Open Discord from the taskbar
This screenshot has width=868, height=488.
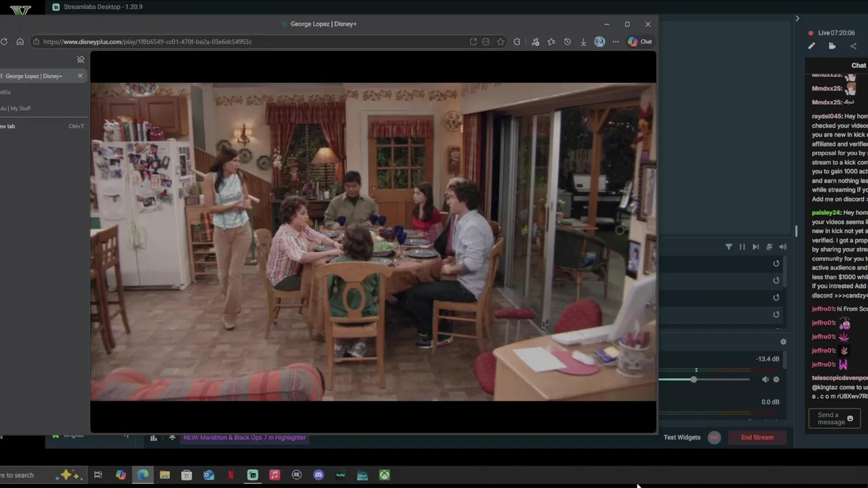click(318, 475)
